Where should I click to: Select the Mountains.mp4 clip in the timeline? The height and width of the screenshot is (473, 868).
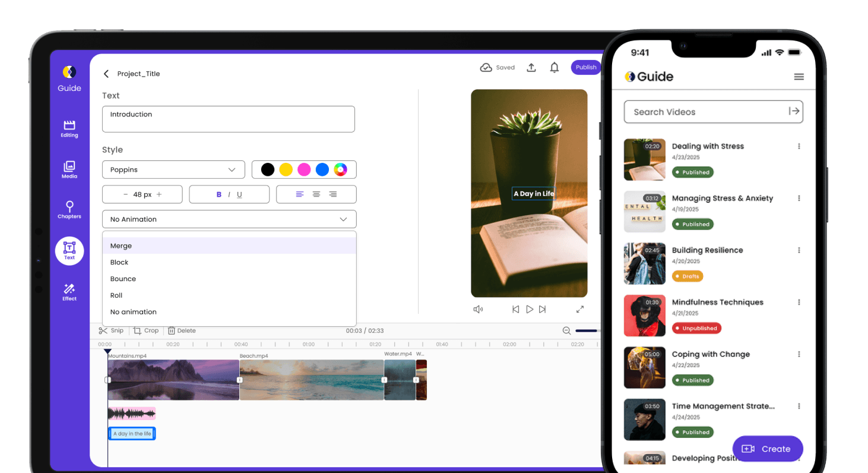click(173, 380)
